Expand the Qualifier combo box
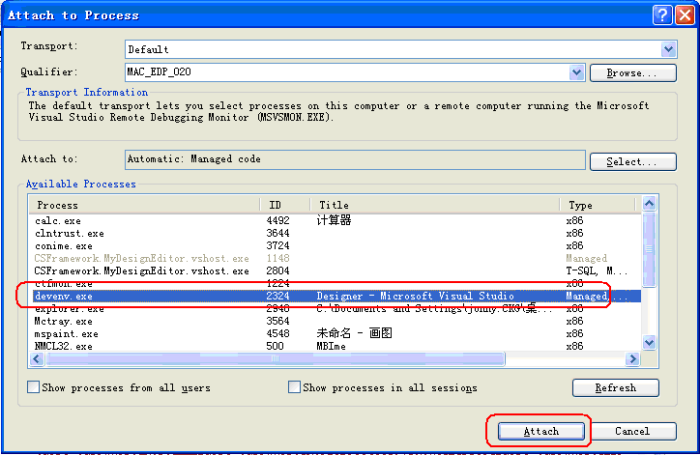Image resolution: width=700 pixels, height=455 pixels. pyautogui.click(x=576, y=73)
